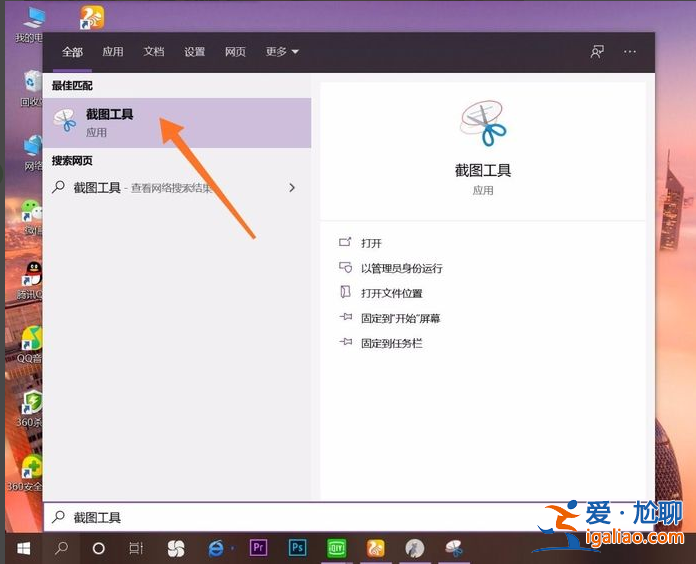Expand the 更多 dropdown
Screen dimensions: 696x564
click(282, 52)
